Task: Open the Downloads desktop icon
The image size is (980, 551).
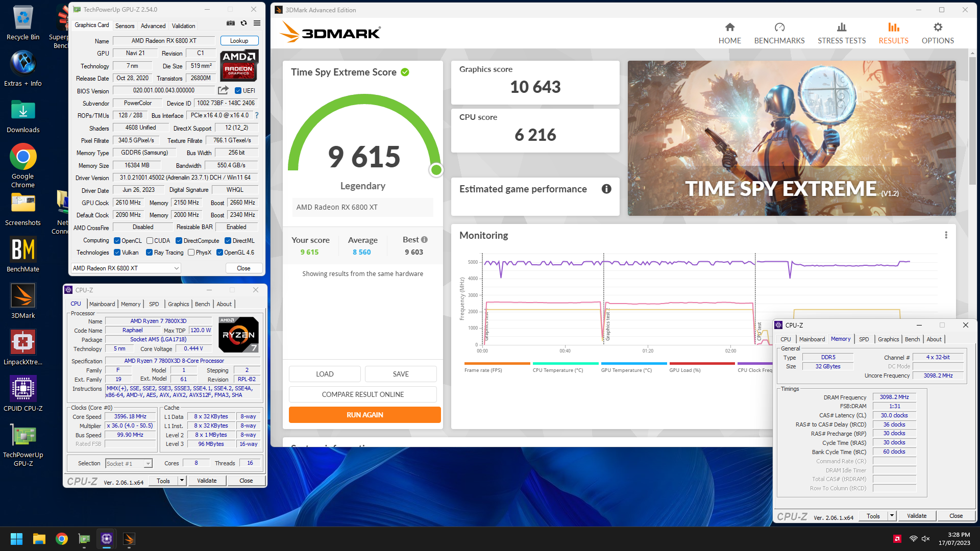Action: pyautogui.click(x=23, y=116)
